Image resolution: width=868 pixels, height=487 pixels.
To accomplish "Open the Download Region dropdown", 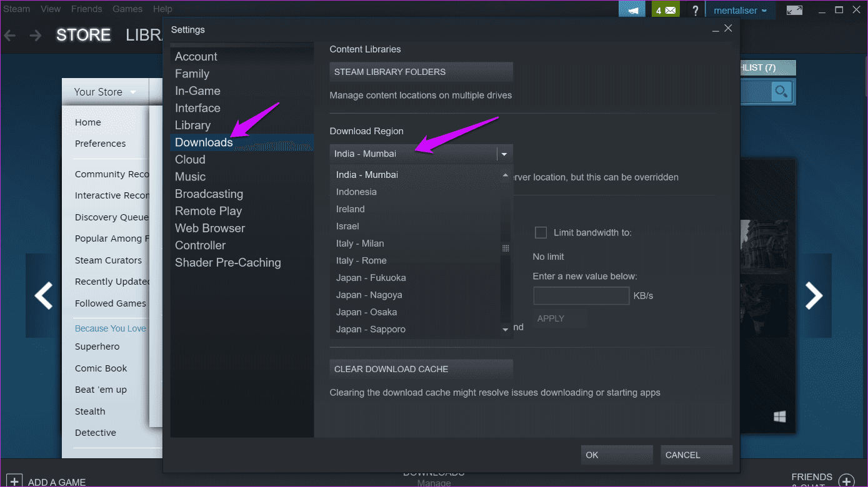I will point(504,153).
